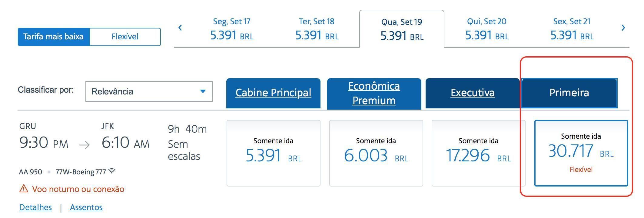Screen dimensions: 644x218
Task: Go to previous dates with left chevron
Action: (x=180, y=28)
